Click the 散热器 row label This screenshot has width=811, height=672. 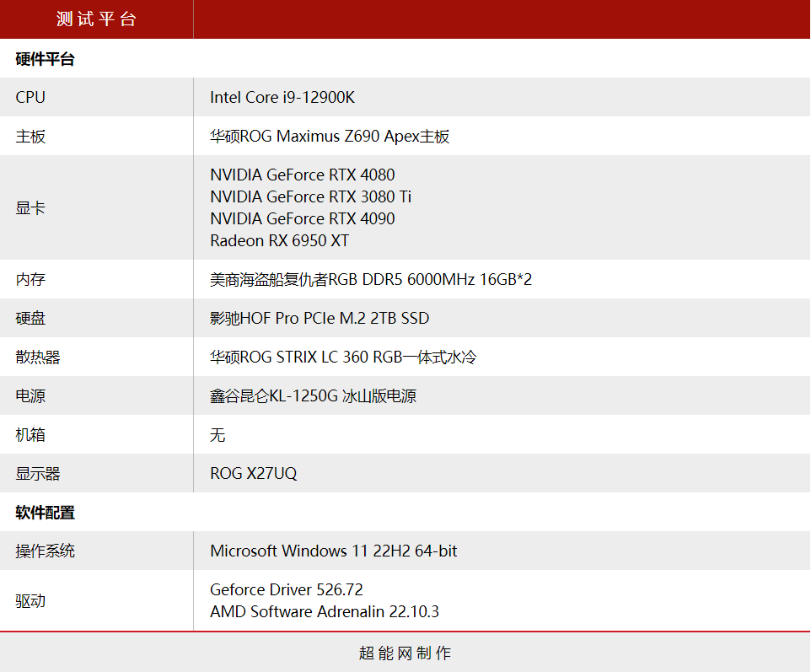pyautogui.click(x=38, y=357)
